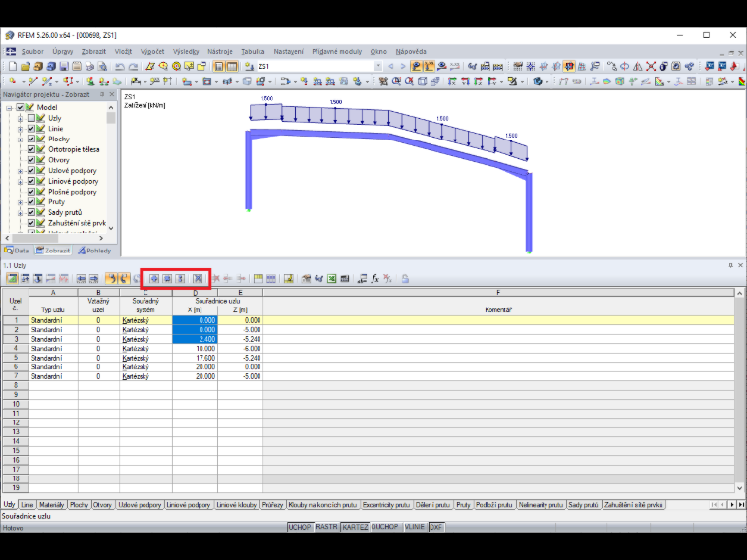Image resolution: width=747 pixels, height=560 pixels.
Task: Open the Výpočet menu
Action: click(x=152, y=51)
